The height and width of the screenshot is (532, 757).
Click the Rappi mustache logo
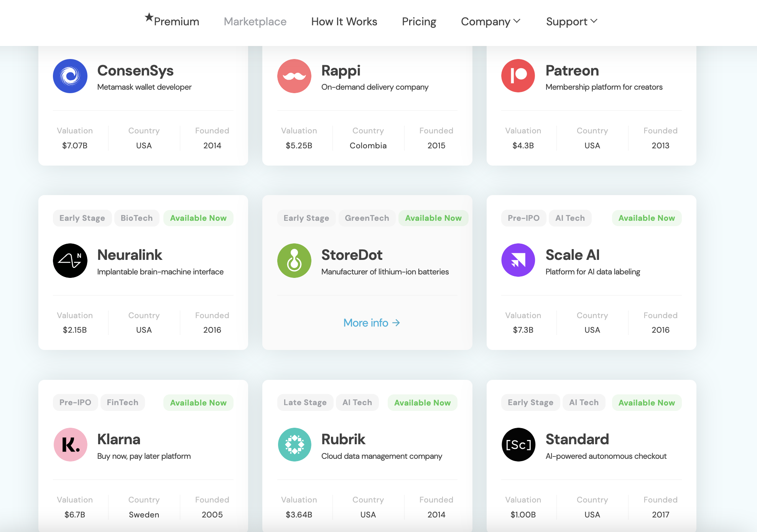click(294, 76)
